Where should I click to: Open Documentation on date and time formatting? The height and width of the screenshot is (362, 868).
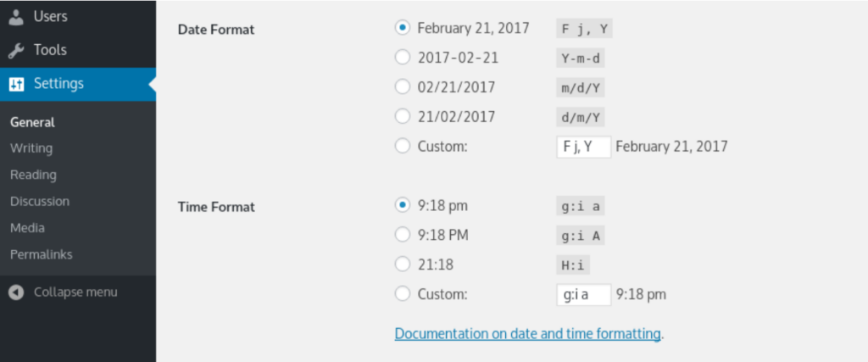[x=527, y=334]
